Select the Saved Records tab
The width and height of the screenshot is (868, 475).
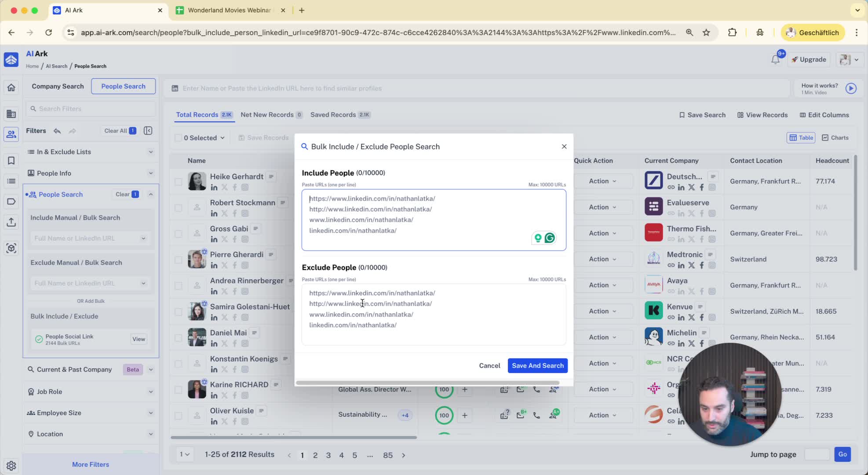333,115
